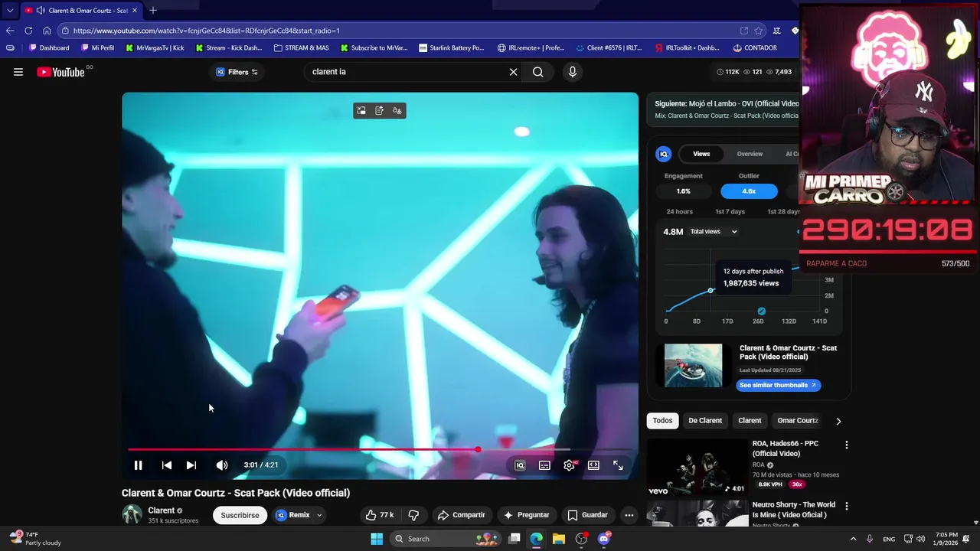The width and height of the screenshot is (980, 551).
Task: Click first overlay icon atop video
Action: (361, 111)
